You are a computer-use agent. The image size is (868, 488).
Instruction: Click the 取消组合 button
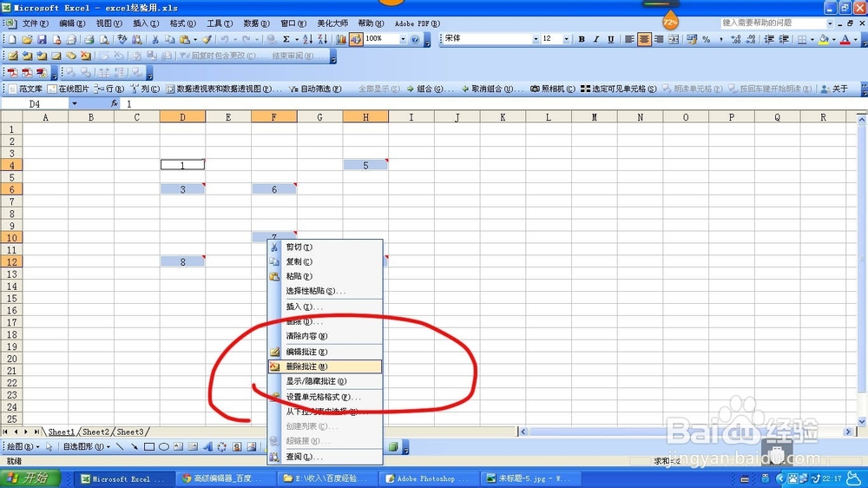(x=492, y=89)
